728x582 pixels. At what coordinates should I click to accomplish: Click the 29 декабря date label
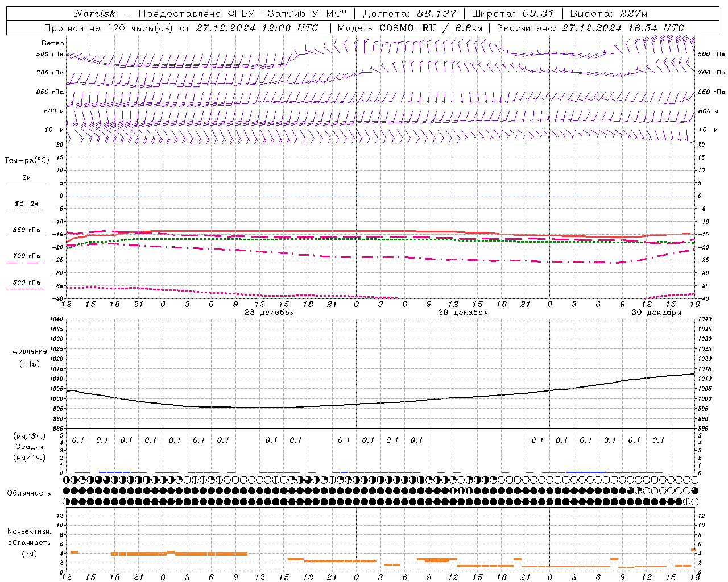[x=463, y=313]
